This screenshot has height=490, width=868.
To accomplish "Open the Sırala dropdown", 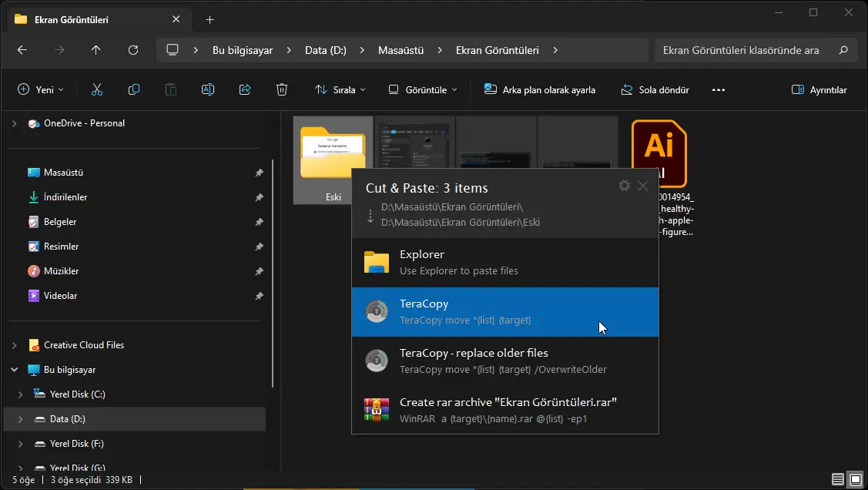I will (339, 89).
